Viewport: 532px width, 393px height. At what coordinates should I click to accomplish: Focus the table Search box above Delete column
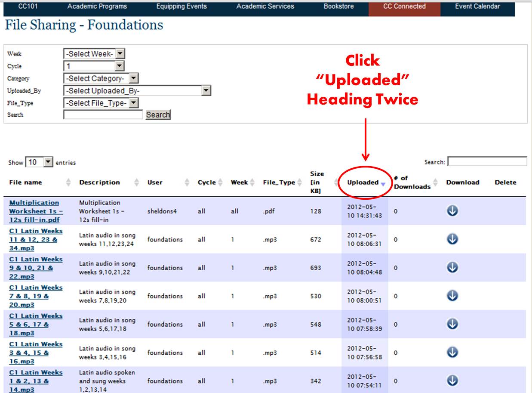[x=487, y=161]
